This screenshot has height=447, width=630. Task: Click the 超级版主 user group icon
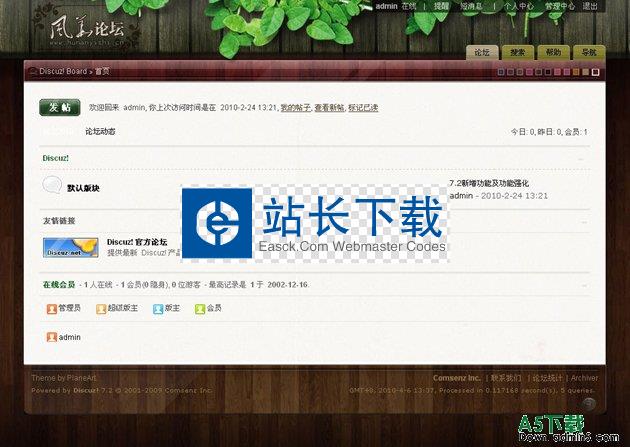point(101,309)
